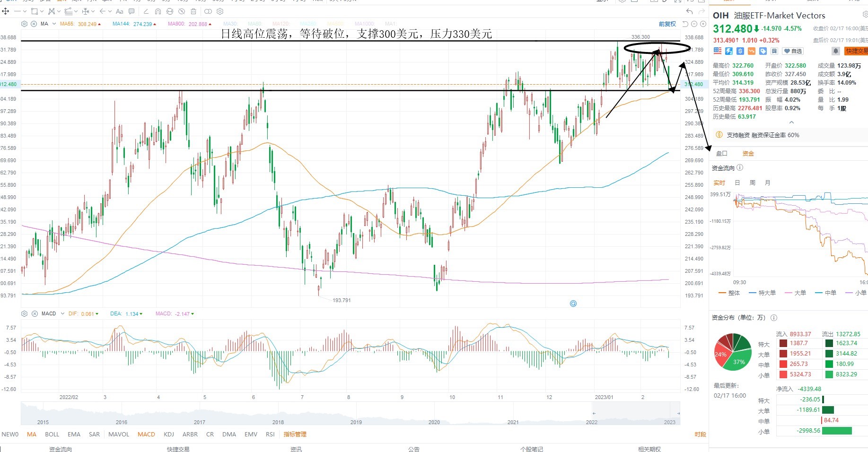The width and height of the screenshot is (868, 452).
Task: Add OIH to watchlist via 自选
Action: pos(793,51)
